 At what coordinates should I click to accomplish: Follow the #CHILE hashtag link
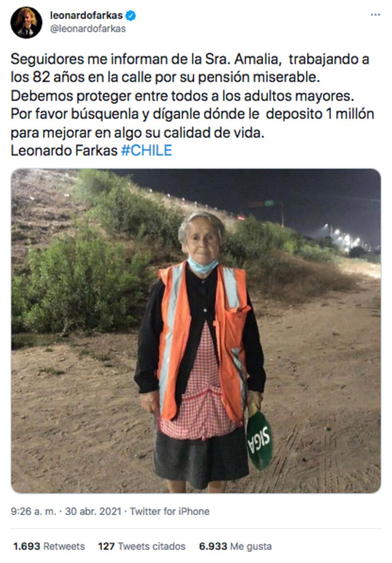[x=147, y=151]
